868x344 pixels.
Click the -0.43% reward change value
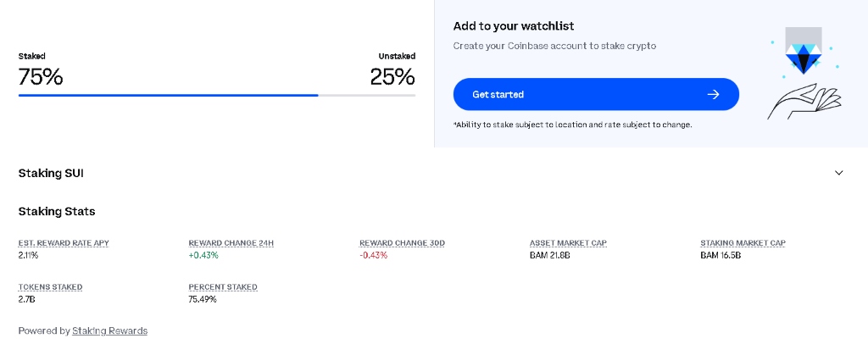(x=373, y=255)
